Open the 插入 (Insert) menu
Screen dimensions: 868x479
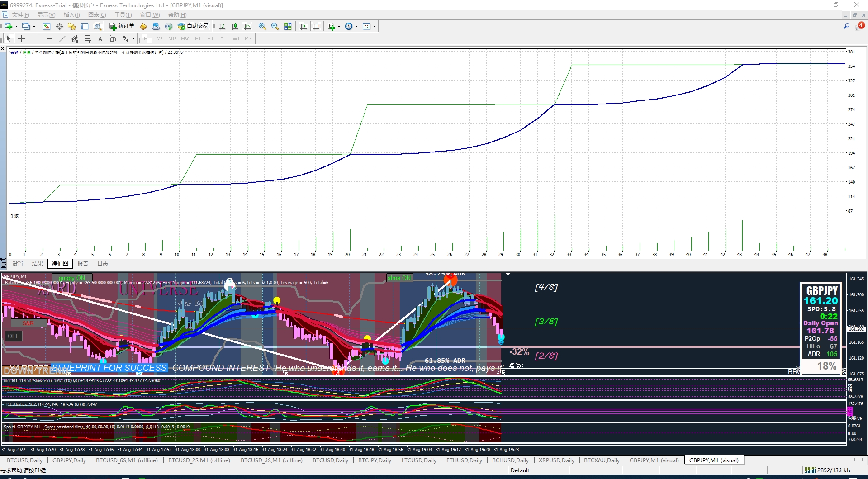[x=71, y=15]
